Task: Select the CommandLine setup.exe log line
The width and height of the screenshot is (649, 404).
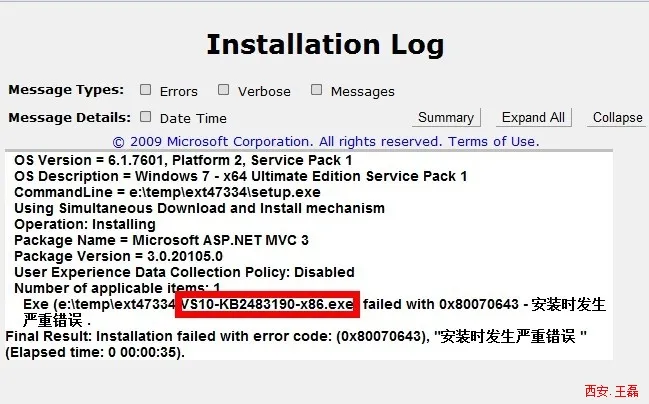Action: [x=166, y=192]
